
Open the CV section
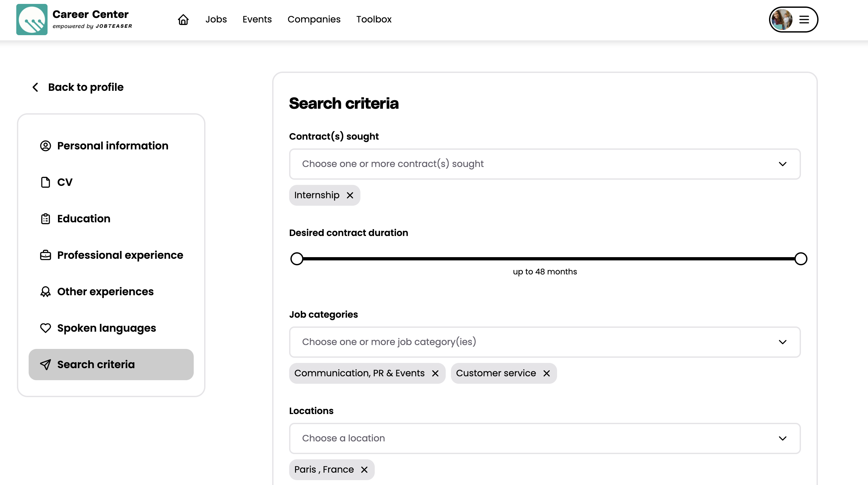(x=65, y=182)
